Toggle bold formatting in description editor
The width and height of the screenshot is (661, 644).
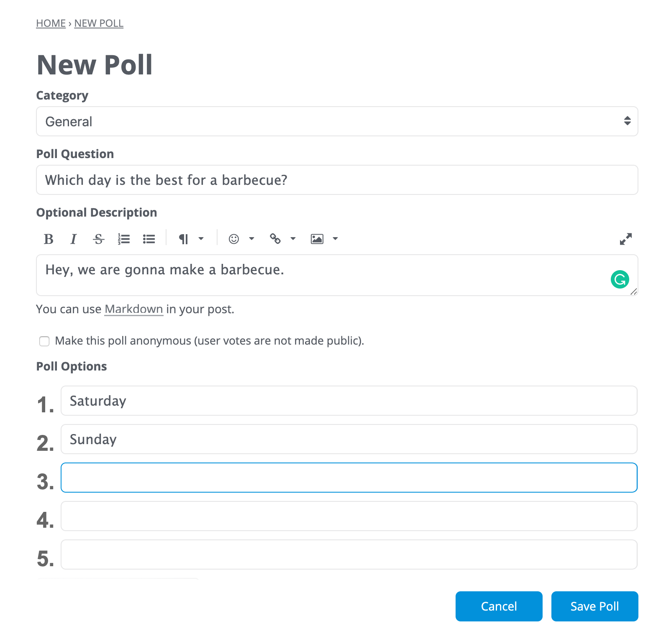[x=49, y=239]
